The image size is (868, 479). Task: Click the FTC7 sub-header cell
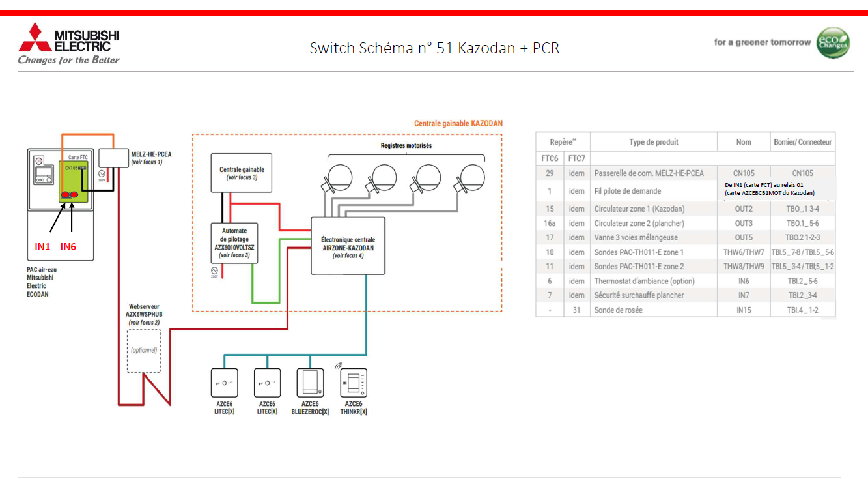point(576,158)
